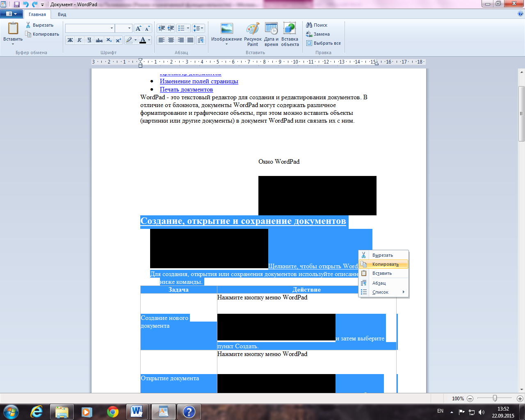Open Список submenu in context menu
The width and height of the screenshot is (525, 420).
[x=383, y=292]
